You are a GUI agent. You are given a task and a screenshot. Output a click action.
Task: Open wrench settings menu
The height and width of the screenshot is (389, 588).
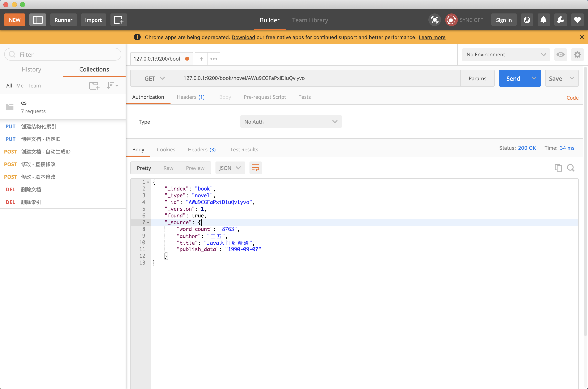click(x=560, y=20)
